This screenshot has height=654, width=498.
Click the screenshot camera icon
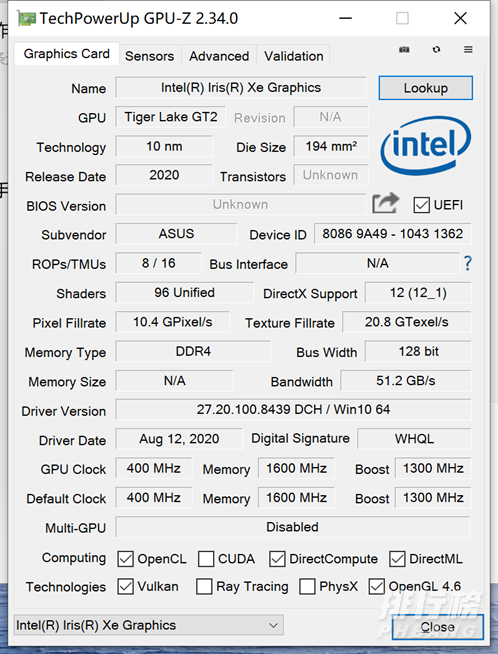(x=404, y=50)
